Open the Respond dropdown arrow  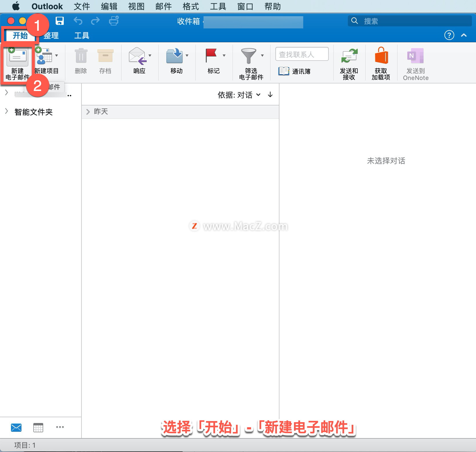tap(150, 55)
